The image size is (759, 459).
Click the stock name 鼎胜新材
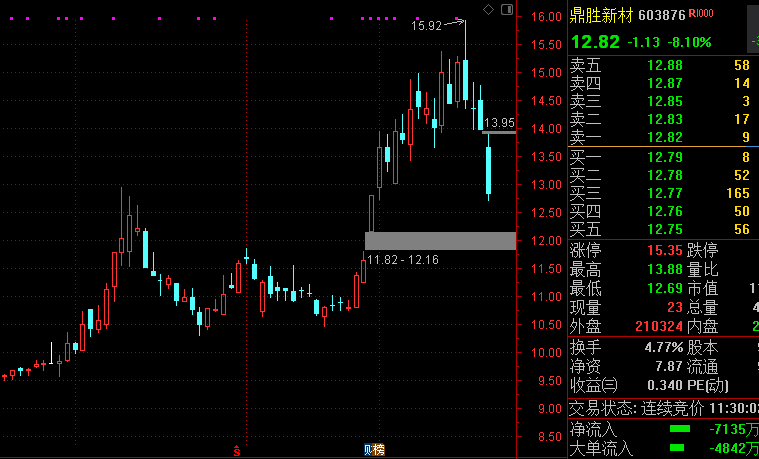coord(601,16)
